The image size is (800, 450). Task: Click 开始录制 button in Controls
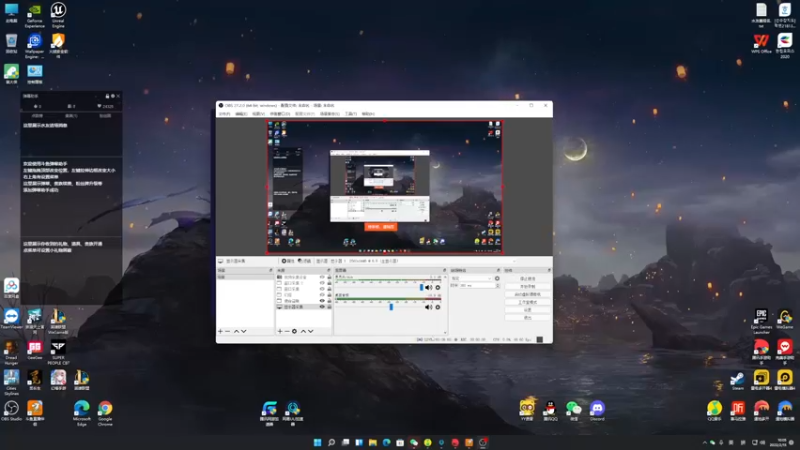[x=528, y=286]
